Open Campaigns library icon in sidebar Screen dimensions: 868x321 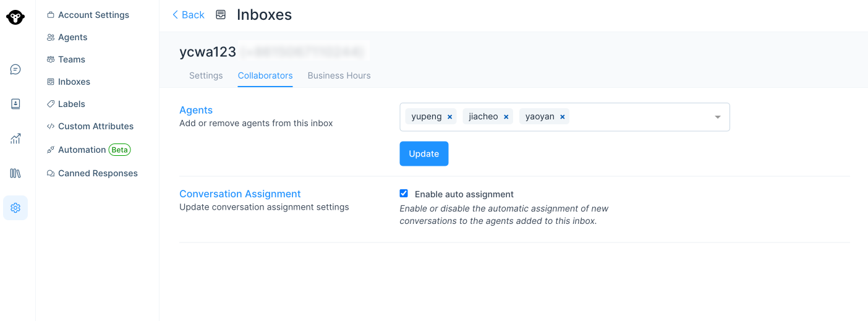tap(15, 173)
